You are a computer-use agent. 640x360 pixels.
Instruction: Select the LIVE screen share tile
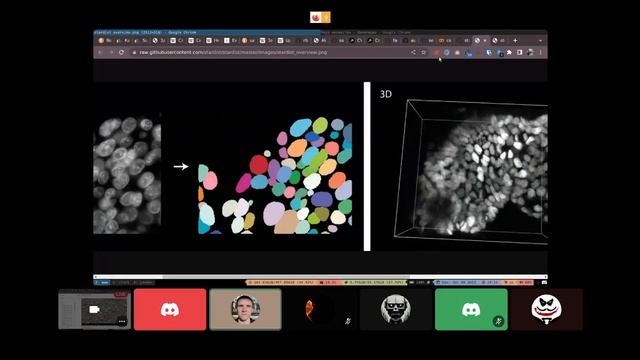(95, 309)
